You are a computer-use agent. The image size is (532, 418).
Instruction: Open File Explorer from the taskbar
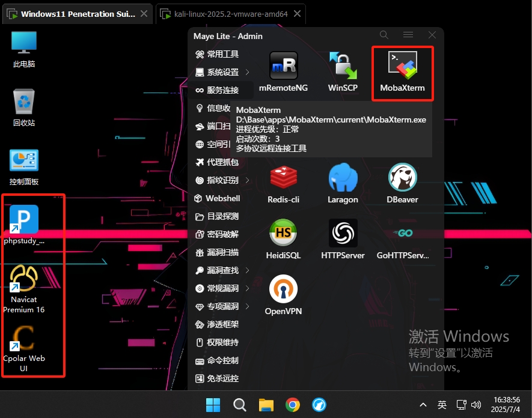pos(266,405)
